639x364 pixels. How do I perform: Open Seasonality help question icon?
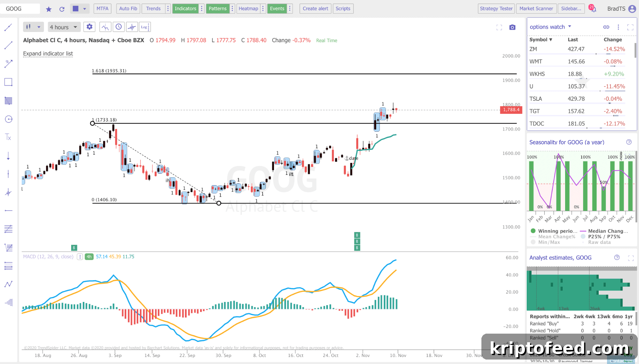click(x=629, y=142)
